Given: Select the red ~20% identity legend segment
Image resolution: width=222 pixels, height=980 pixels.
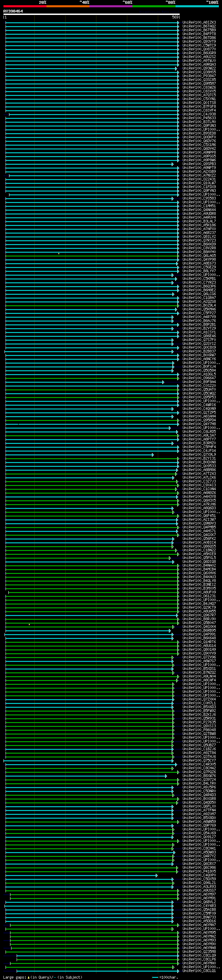Looking at the screenshot, I should [25, 6].
